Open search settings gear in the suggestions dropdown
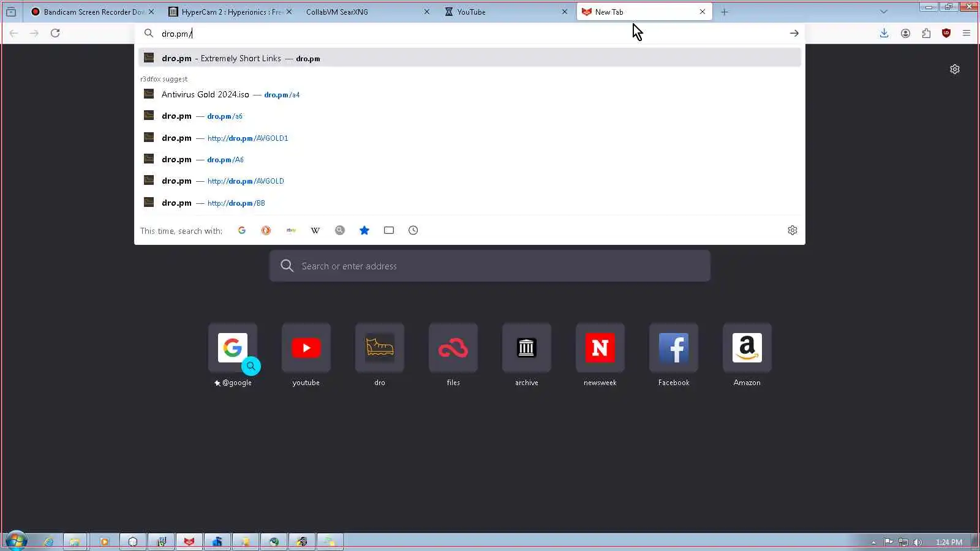Image resolution: width=980 pixels, height=551 pixels. pyautogui.click(x=793, y=231)
